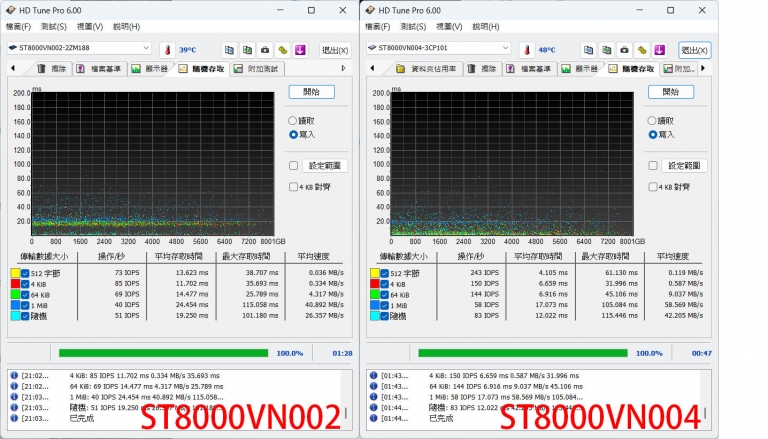Screen dimensions: 768x439
Task: Copy text to clipboard in the ST8000VN004 window
Action: click(x=589, y=49)
